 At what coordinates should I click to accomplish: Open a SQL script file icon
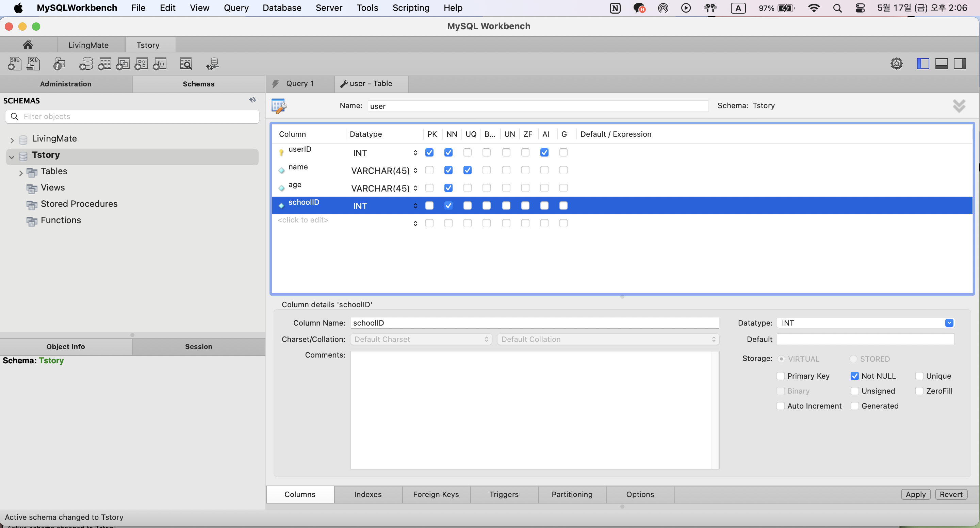point(33,64)
